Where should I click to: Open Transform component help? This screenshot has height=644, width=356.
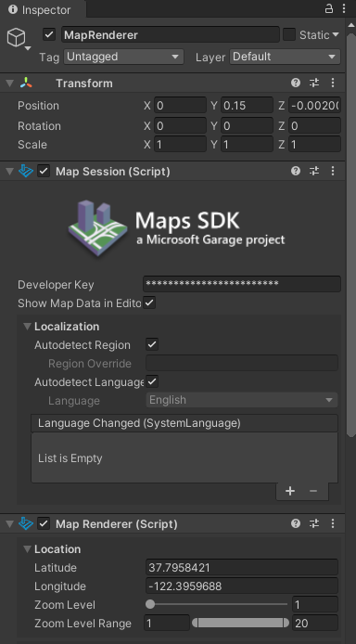click(296, 83)
